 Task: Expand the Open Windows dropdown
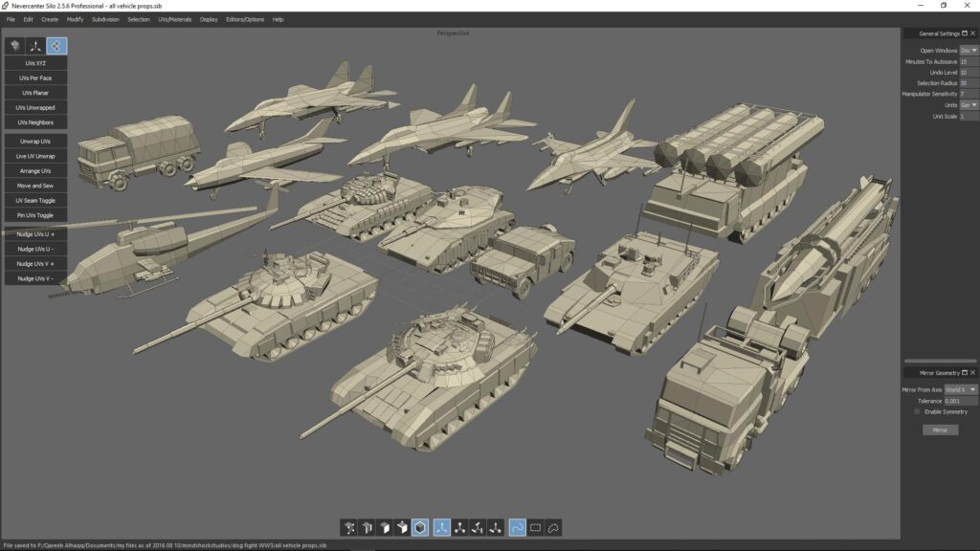coord(969,51)
